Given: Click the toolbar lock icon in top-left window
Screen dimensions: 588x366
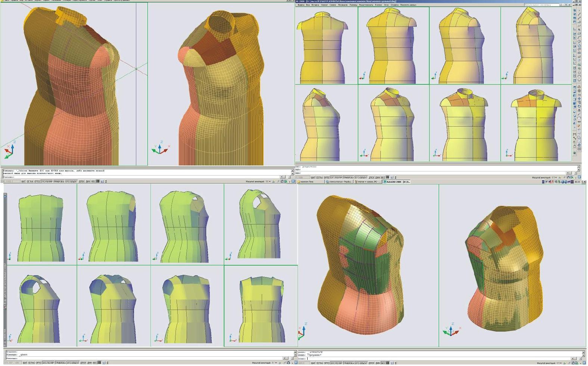Looking at the screenshot, I should pyautogui.click(x=281, y=182).
